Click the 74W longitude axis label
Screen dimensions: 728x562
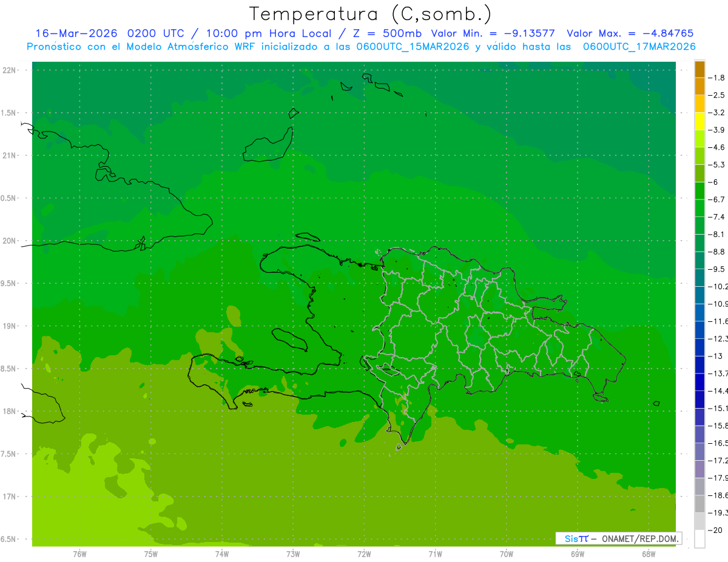222,554
